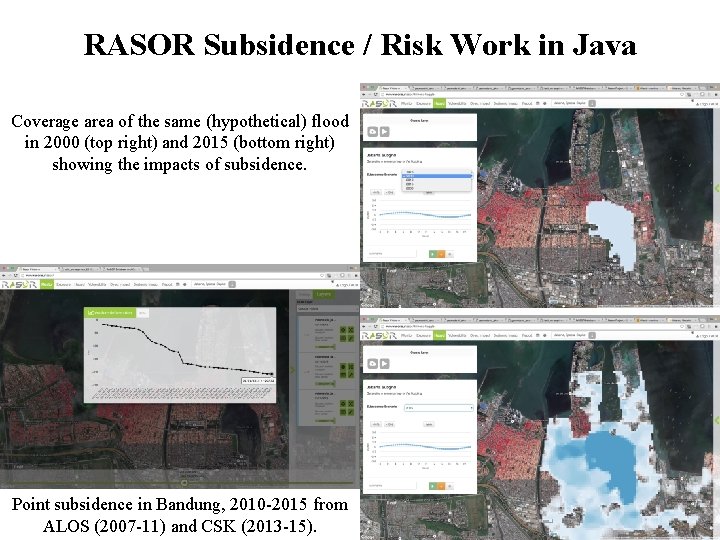Click expand-arrows icon on third layer card
Image resolution: width=720 pixels, height=540 pixels.
350,404
